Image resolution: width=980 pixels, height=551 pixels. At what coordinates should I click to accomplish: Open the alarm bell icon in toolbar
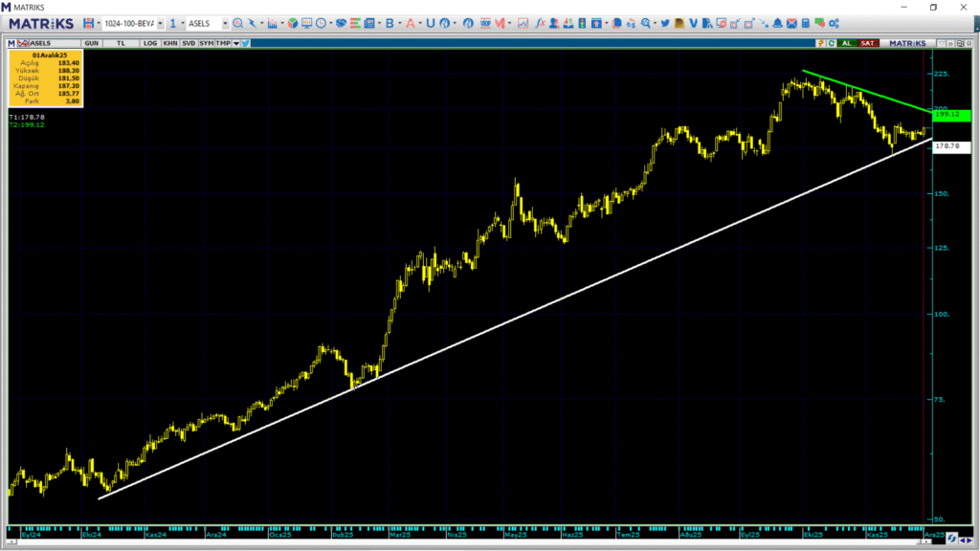[x=776, y=23]
